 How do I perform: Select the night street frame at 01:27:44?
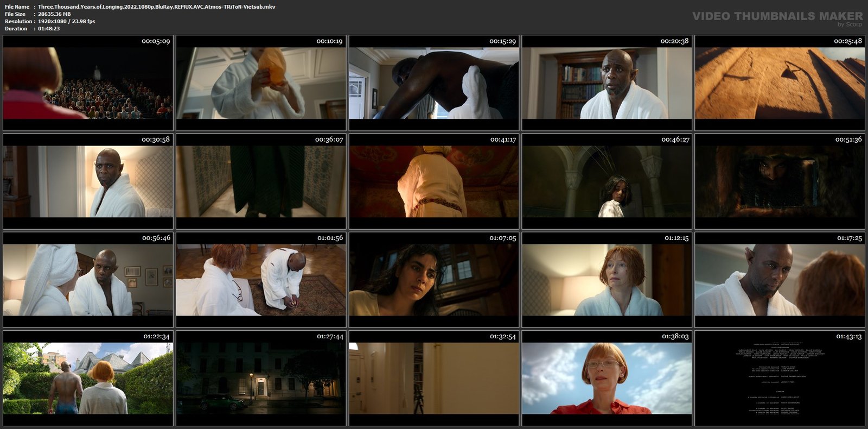[261, 378]
